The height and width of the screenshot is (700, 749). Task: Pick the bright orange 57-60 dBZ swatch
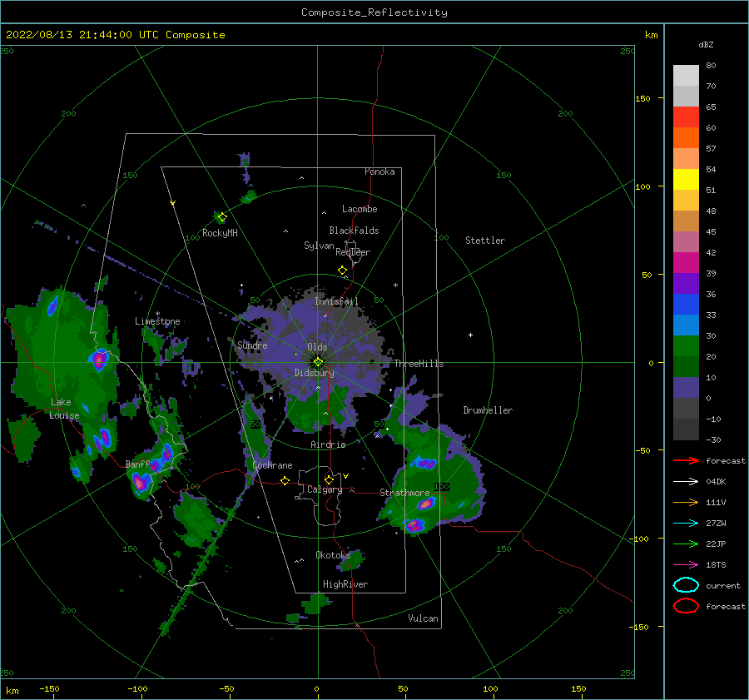click(686, 138)
